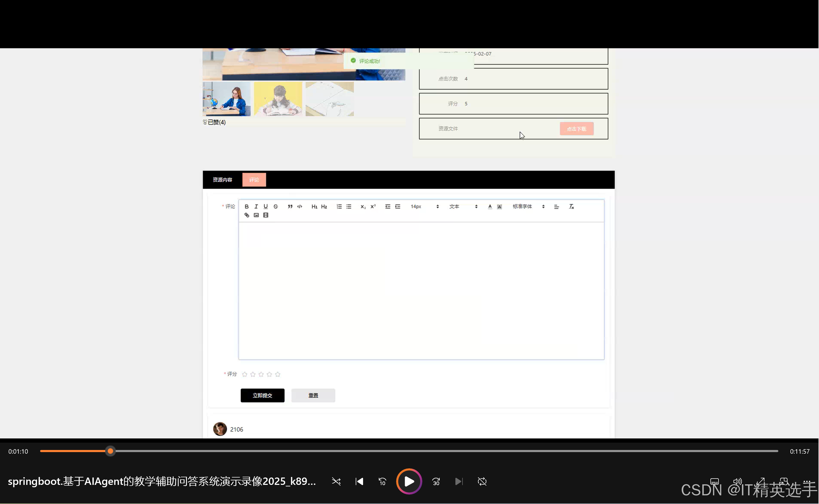Insert a hyperlink with the link icon
This screenshot has height=504, width=819.
click(247, 215)
